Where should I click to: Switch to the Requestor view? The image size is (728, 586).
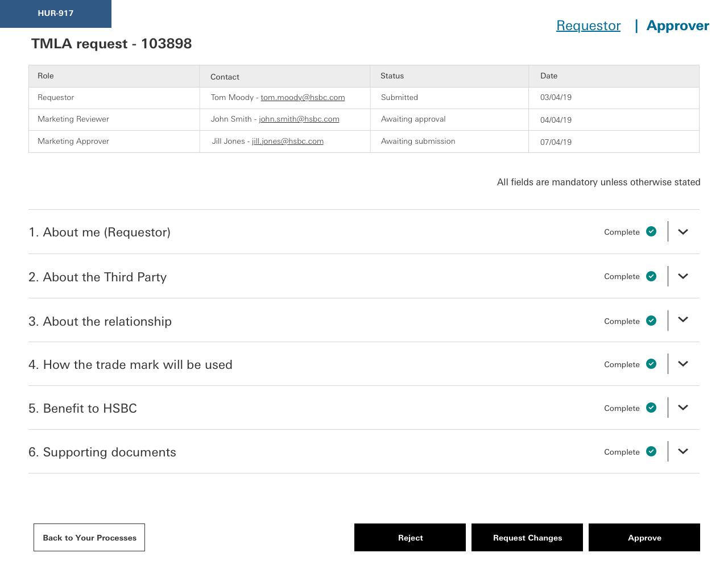(x=588, y=26)
